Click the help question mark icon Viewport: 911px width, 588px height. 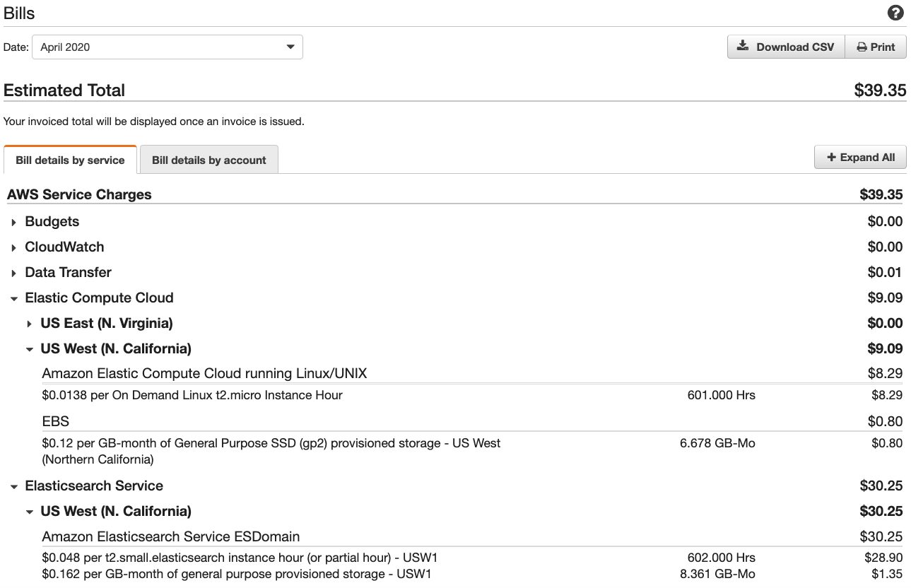coord(895,13)
